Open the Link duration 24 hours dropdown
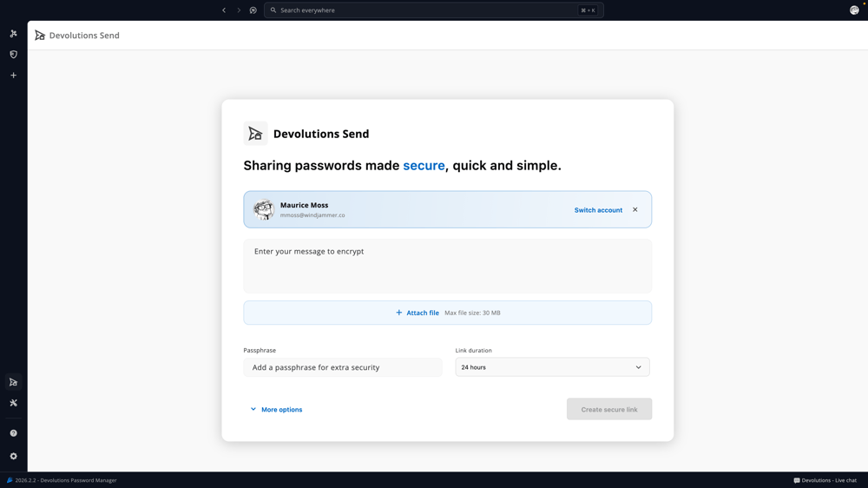 coord(552,367)
